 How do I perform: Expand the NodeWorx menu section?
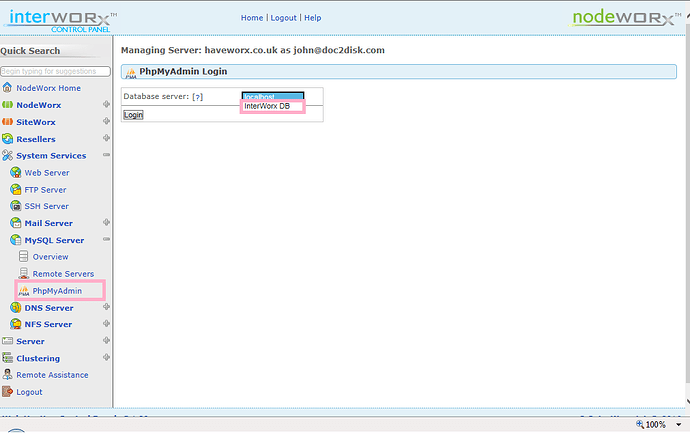point(106,104)
